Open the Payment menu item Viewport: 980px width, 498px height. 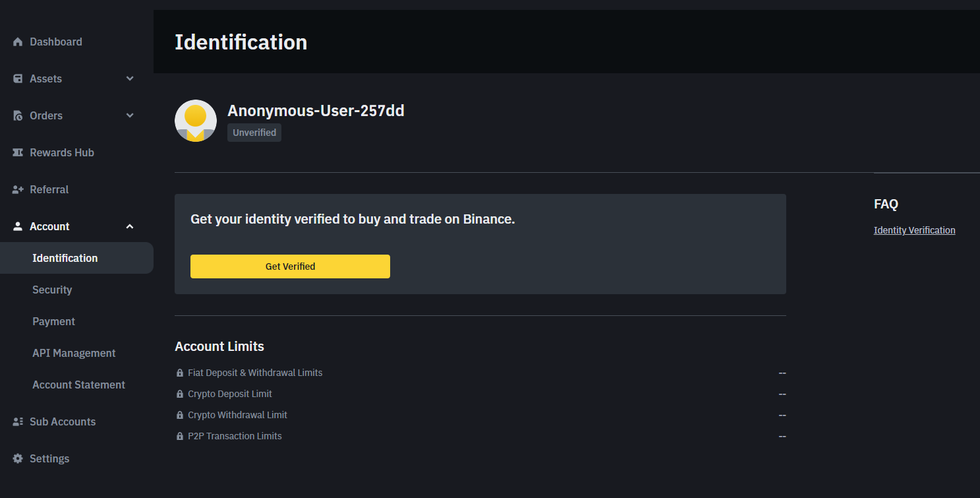[54, 321]
